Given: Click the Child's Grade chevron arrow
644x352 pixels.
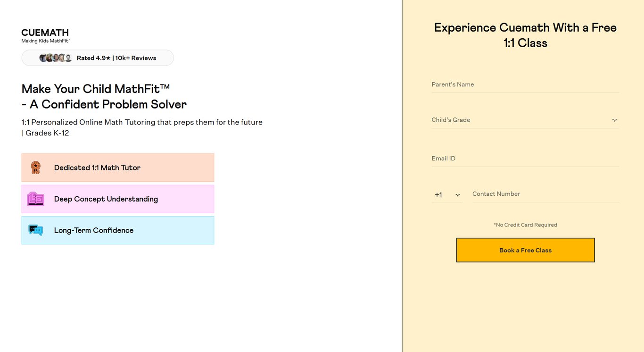Looking at the screenshot, I should (x=614, y=120).
